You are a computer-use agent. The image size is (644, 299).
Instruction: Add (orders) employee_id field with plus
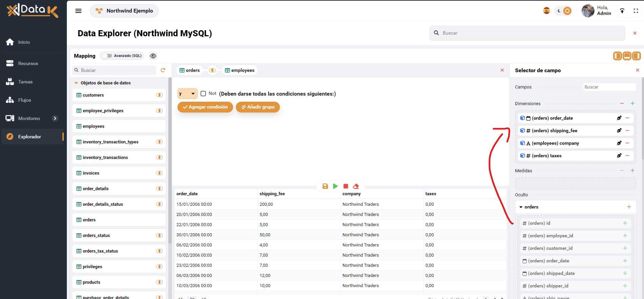(x=625, y=236)
